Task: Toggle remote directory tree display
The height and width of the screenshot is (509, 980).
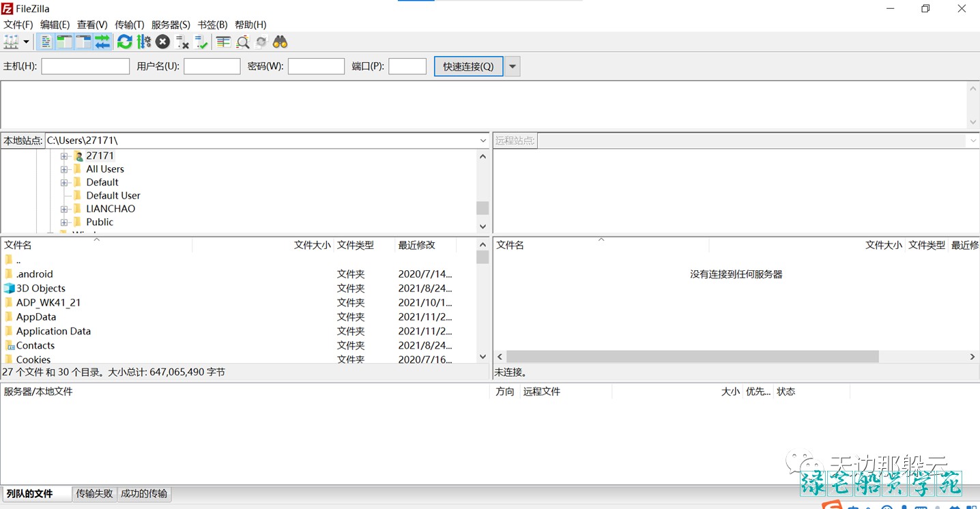Action: pos(83,42)
